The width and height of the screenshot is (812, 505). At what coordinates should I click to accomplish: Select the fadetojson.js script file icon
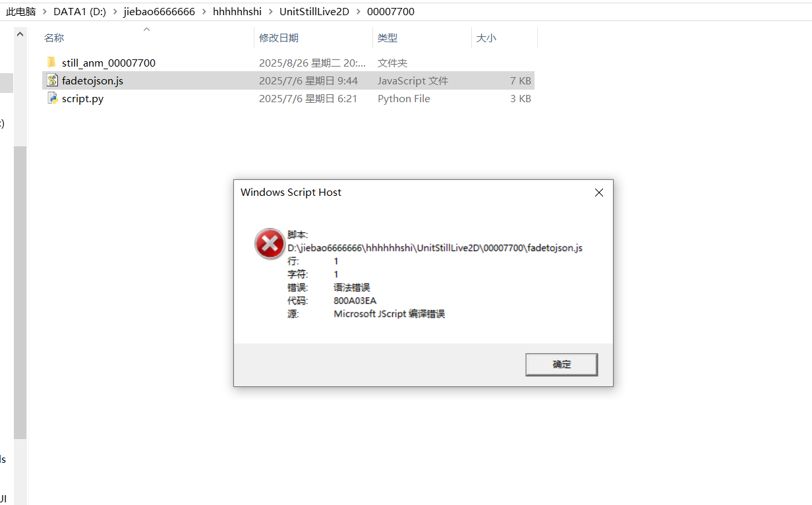point(52,80)
